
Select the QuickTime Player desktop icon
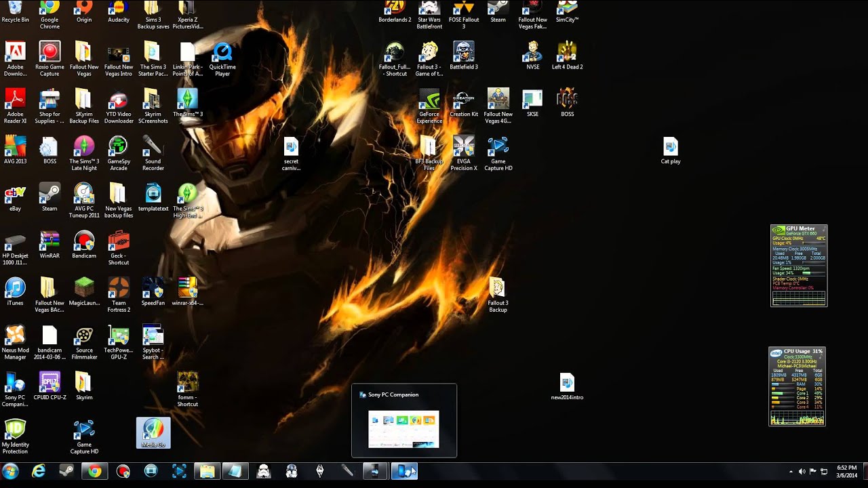[x=222, y=58]
